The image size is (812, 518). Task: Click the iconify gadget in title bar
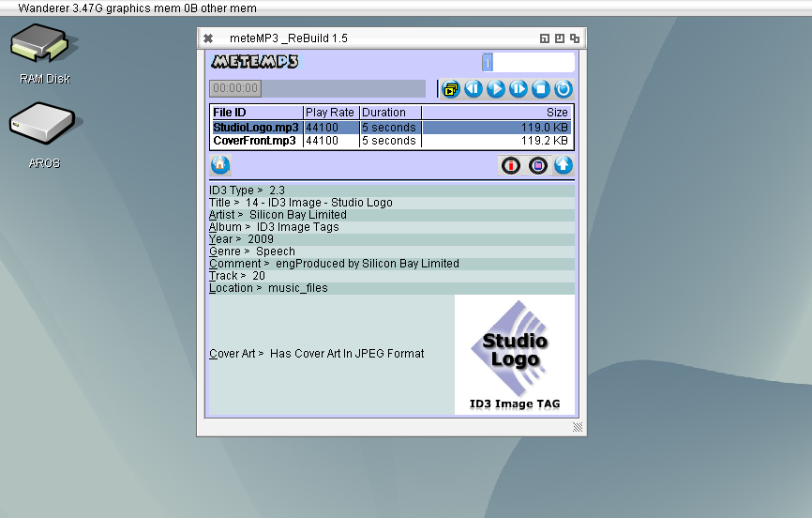[544, 38]
